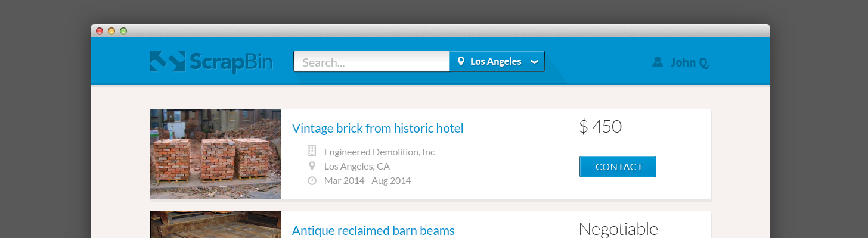
Task: Click the user profile icon beside John Q.
Action: click(658, 62)
